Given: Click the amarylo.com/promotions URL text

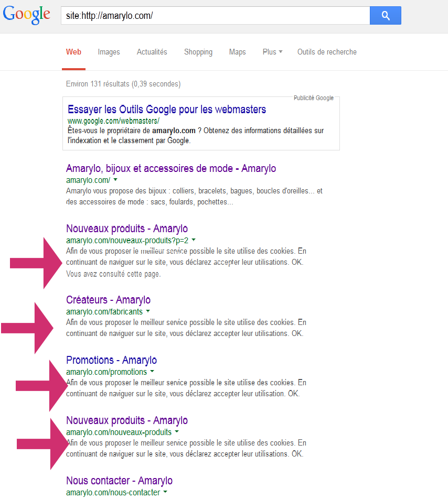Looking at the screenshot, I should (106, 372).
